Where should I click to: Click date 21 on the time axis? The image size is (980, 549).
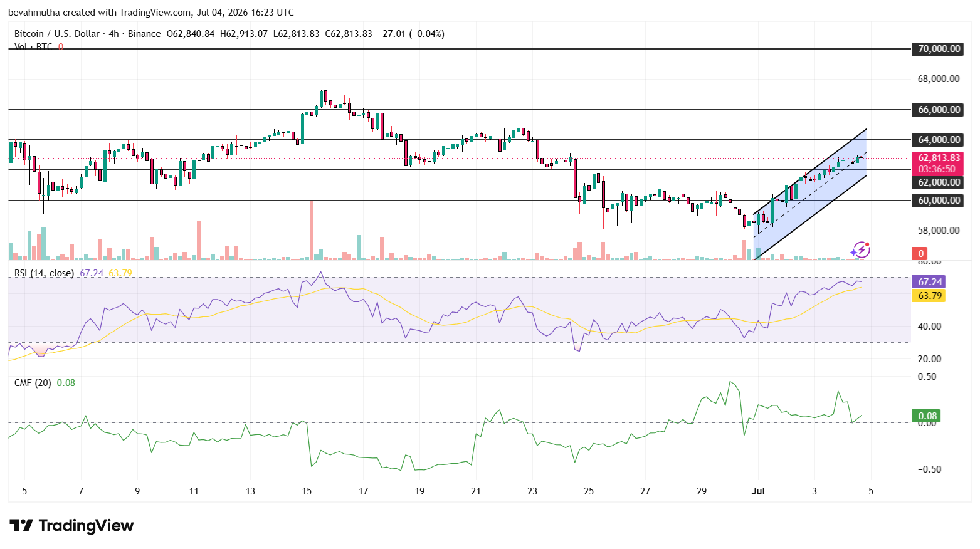point(476,491)
